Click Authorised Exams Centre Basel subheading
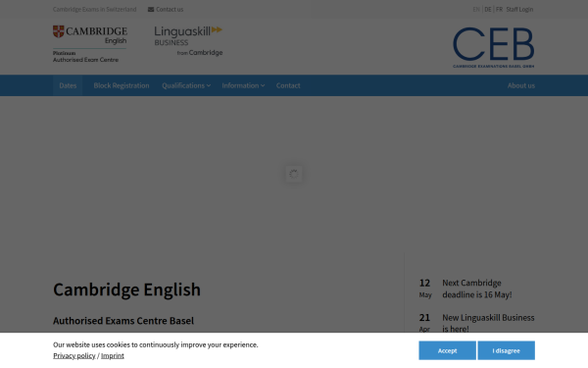588x368 pixels. [x=123, y=321]
